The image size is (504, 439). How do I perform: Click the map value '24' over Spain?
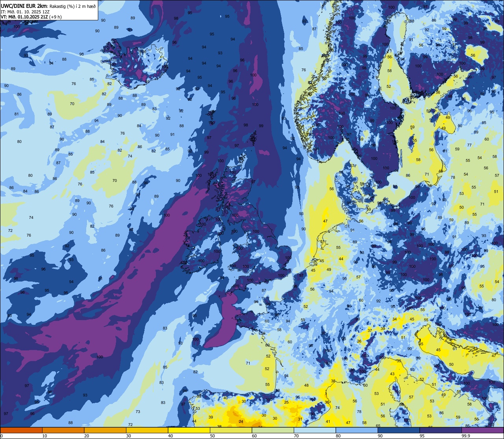[x=241, y=422]
